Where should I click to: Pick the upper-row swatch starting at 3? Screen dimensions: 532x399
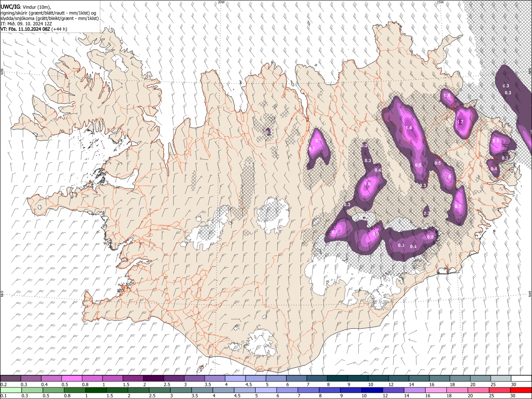click(194, 379)
